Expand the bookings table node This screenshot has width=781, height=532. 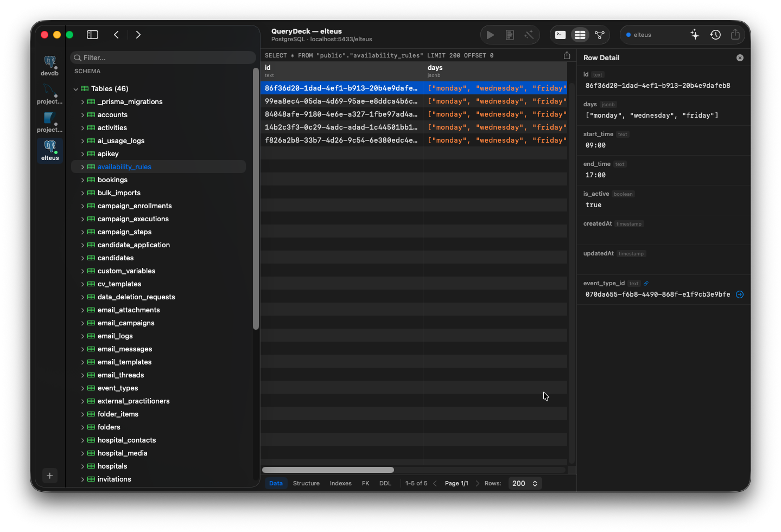pos(82,180)
